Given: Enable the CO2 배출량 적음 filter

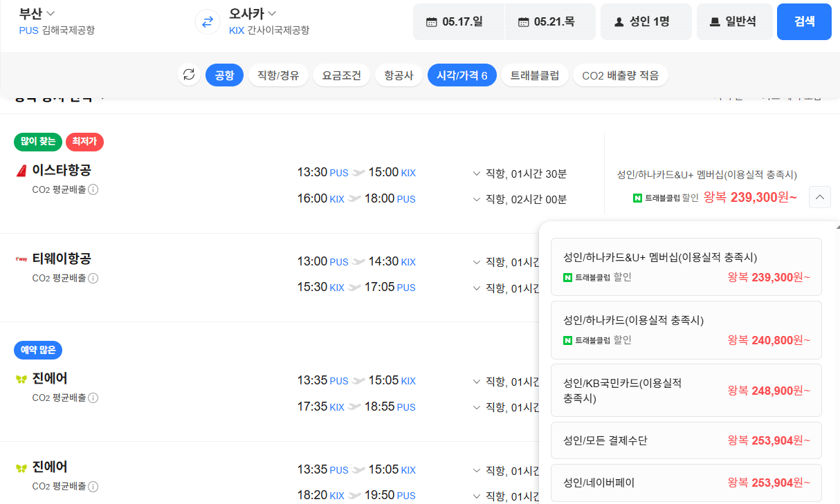Looking at the screenshot, I should point(621,75).
